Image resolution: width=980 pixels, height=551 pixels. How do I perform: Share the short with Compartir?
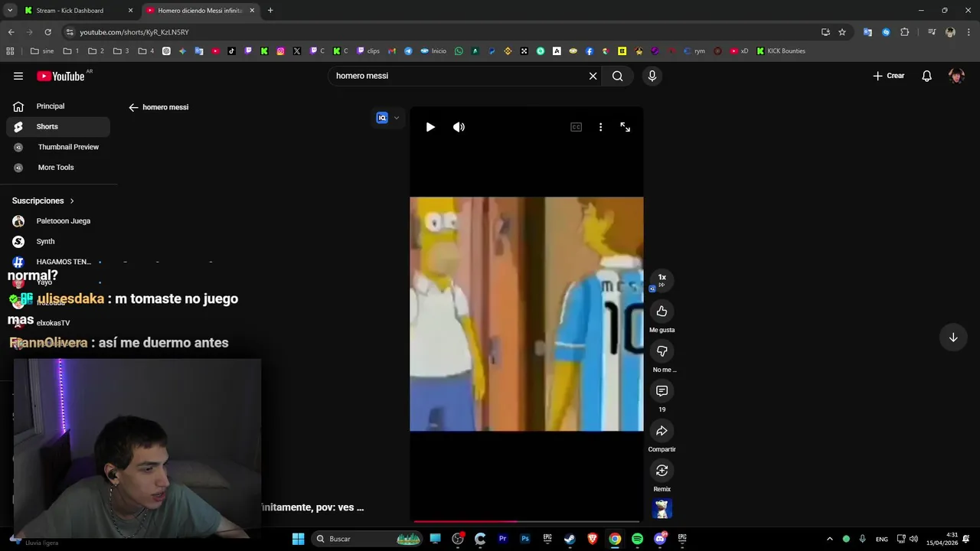(662, 431)
